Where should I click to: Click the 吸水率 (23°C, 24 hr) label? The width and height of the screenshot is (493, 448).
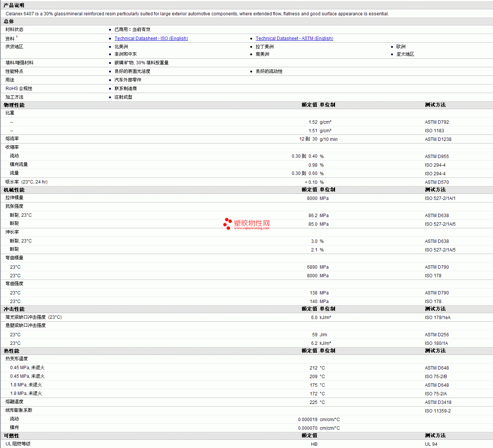(27, 182)
